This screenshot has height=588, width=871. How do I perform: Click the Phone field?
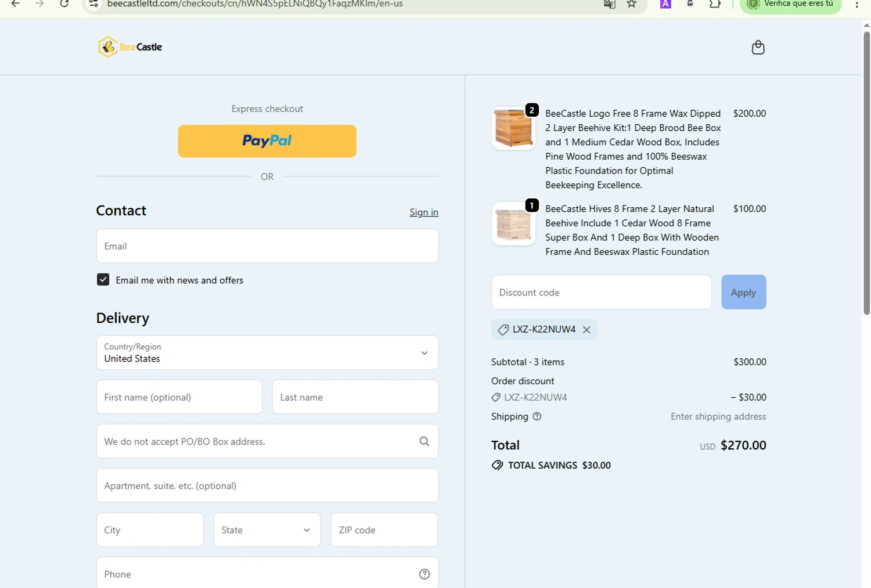[x=267, y=574]
